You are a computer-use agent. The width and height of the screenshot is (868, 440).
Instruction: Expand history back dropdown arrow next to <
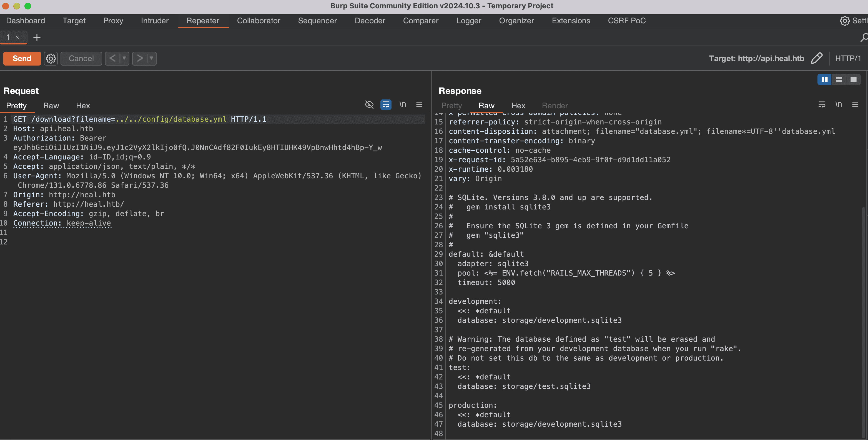[124, 58]
